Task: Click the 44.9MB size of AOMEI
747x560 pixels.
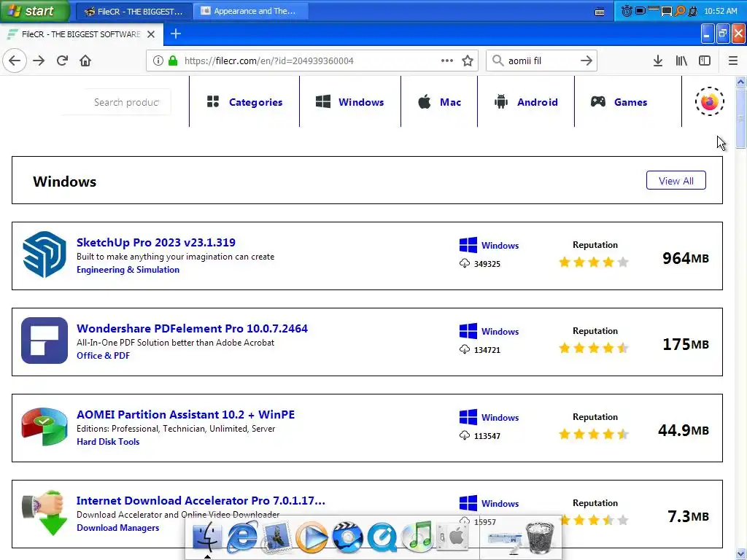Action: pyautogui.click(x=683, y=430)
